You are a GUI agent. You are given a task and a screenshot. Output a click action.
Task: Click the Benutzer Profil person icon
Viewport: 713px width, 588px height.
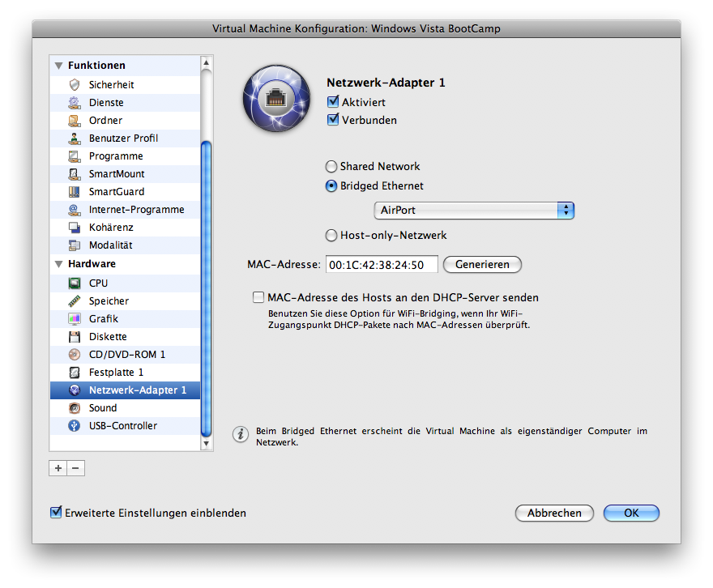click(x=74, y=138)
